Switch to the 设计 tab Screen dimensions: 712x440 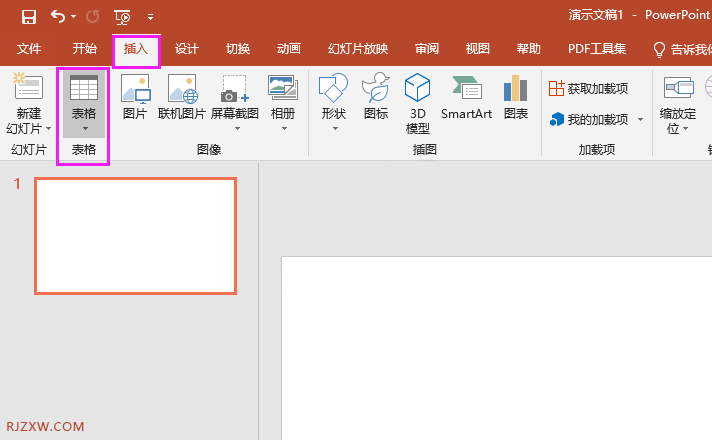187,49
